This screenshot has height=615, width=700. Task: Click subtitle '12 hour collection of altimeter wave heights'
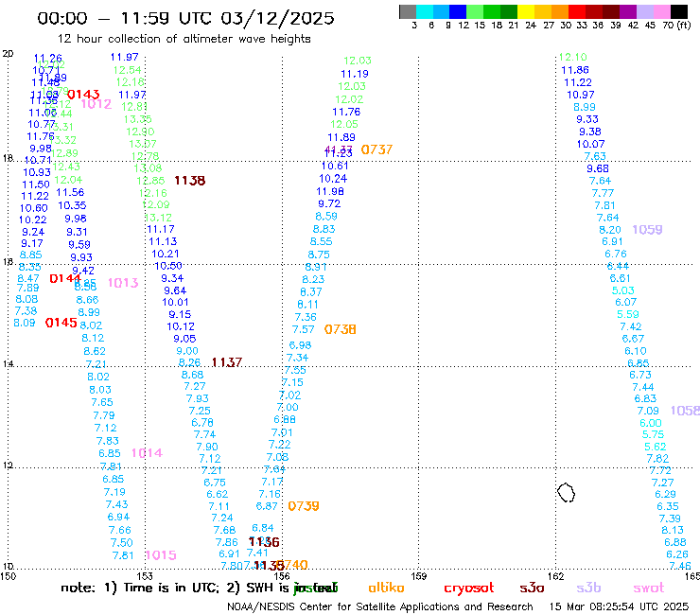click(x=184, y=39)
